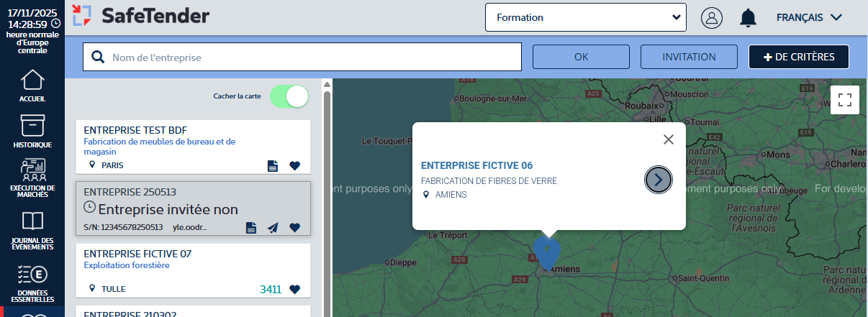Image resolution: width=868 pixels, height=317 pixels.
Task: Open the Formation dropdown
Action: point(586,17)
